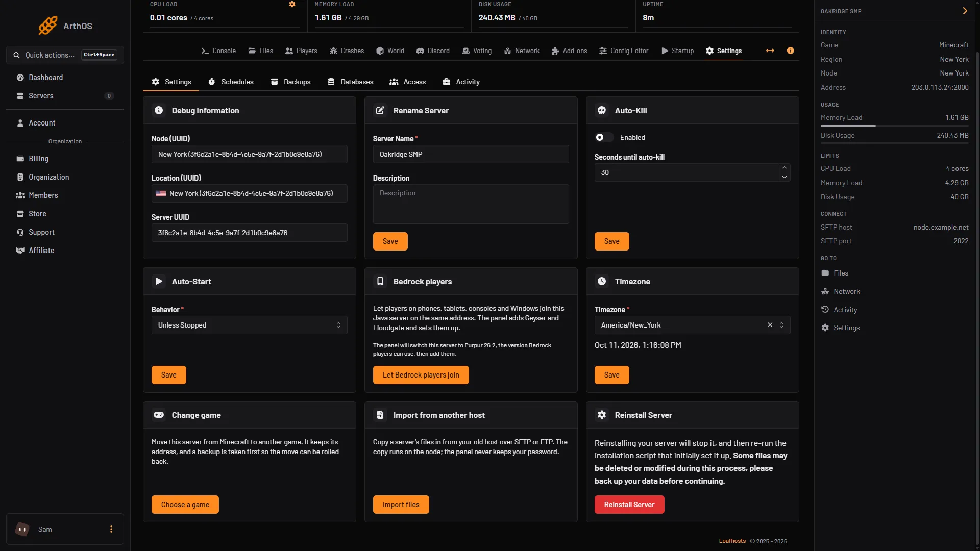Decrease seconds until auto-kill stepper
Image resolution: width=980 pixels, height=551 pixels.
point(785,177)
